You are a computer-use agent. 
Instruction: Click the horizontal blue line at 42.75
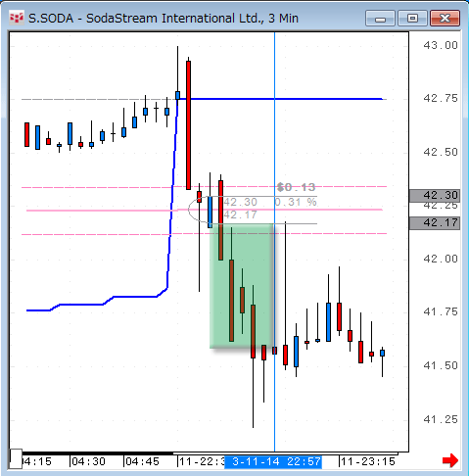281,99
